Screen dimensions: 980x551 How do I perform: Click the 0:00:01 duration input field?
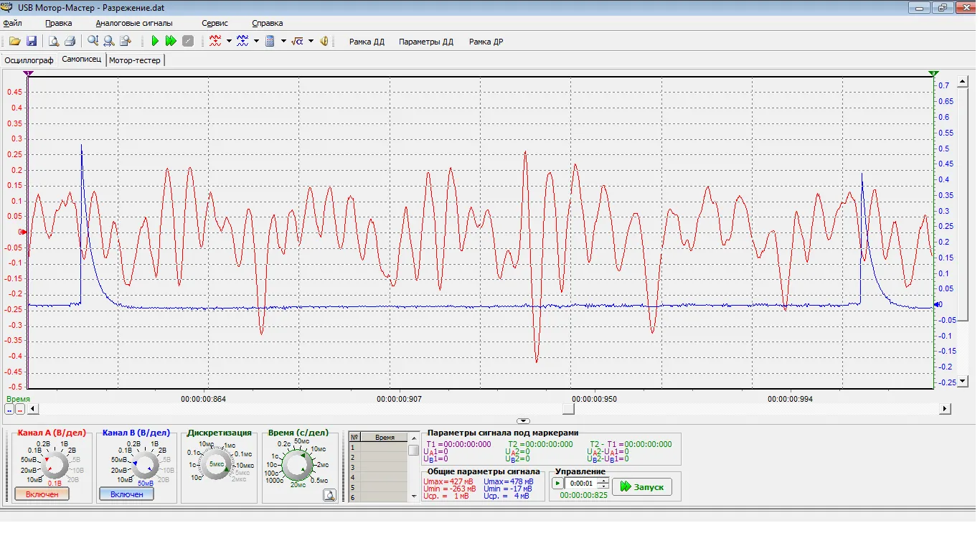[581, 484]
